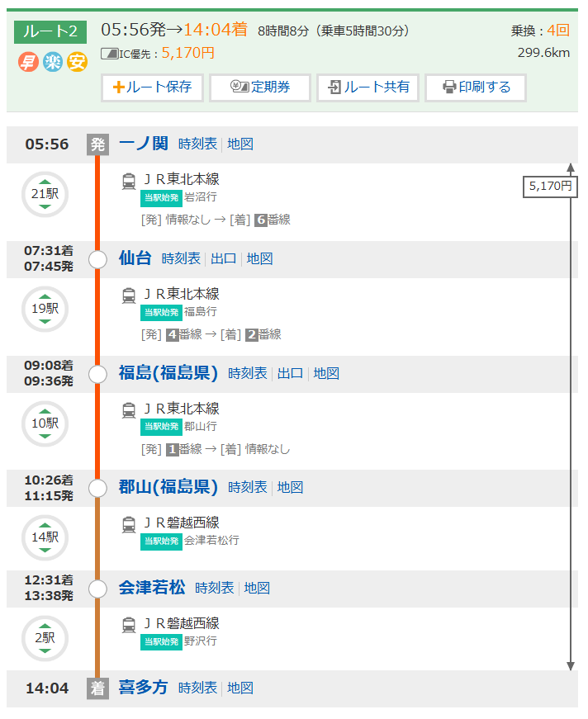Screen dimensions: 588x719
Task: Click the 着 arrival marker at 喜多方
Action: click(x=97, y=688)
